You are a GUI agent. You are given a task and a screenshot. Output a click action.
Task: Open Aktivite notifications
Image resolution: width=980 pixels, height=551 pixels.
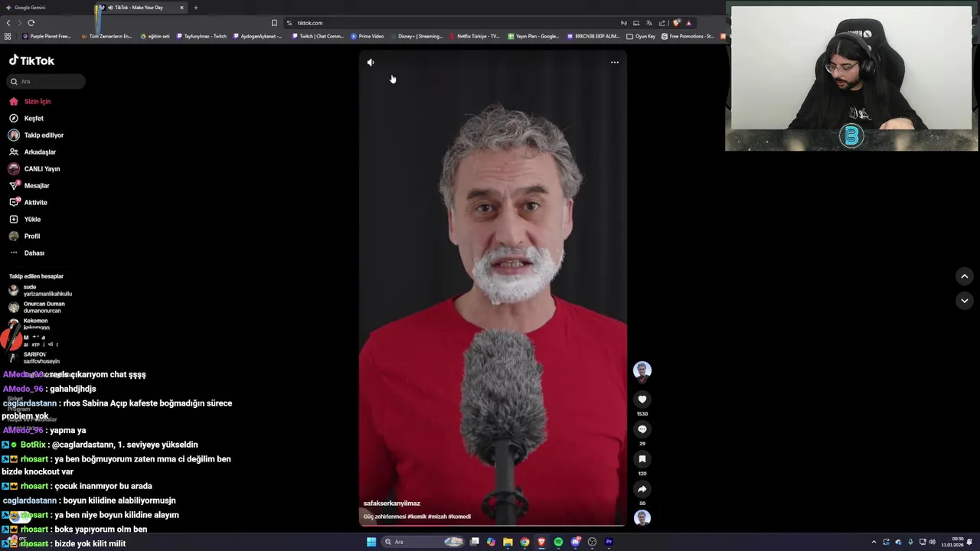[28, 202]
